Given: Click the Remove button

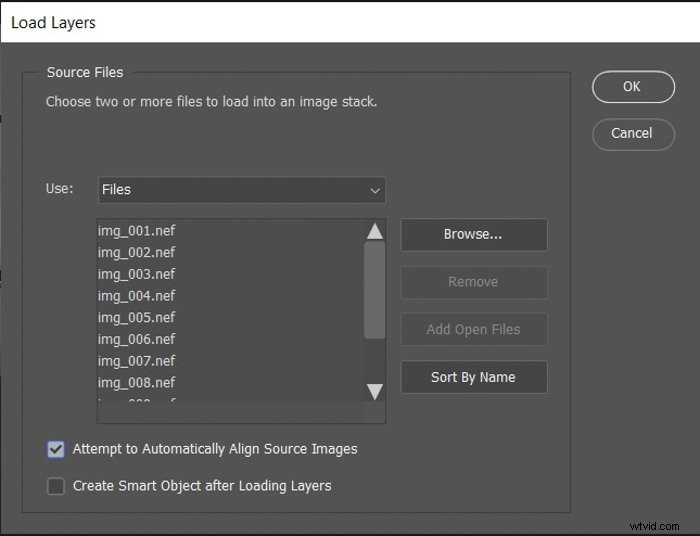Looking at the screenshot, I should (474, 282).
